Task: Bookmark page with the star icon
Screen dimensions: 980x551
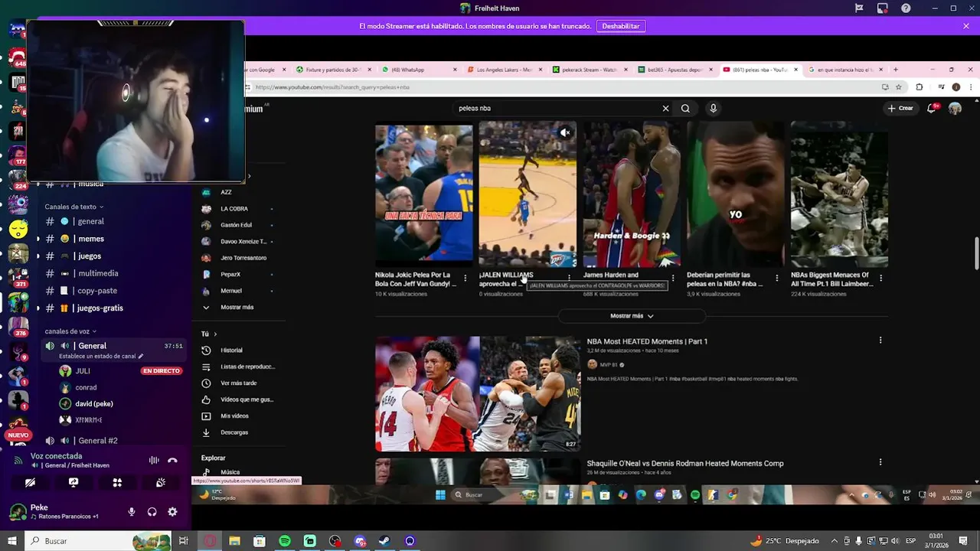Action: [x=899, y=87]
